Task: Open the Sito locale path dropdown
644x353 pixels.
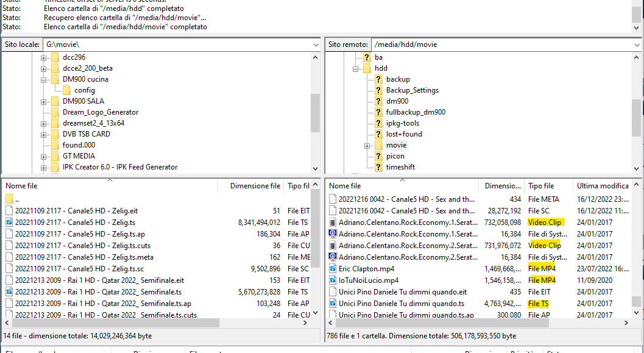Action: click(316, 45)
